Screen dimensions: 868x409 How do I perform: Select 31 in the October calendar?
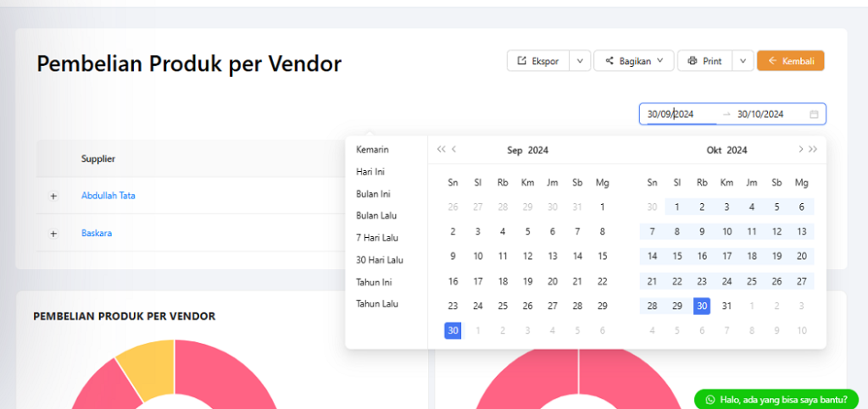(726, 307)
